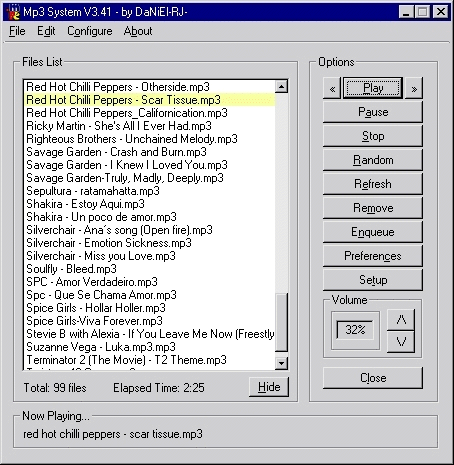Lower volume with the down arrow
Screen dimensions: 454x465
(x=401, y=342)
